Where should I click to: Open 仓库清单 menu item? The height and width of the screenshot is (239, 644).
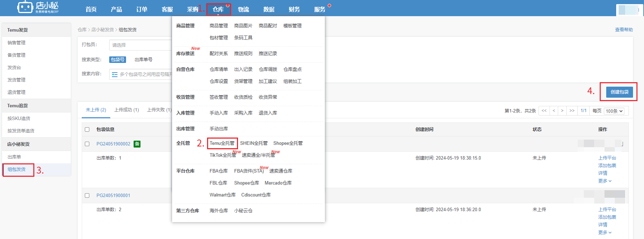(x=219, y=69)
